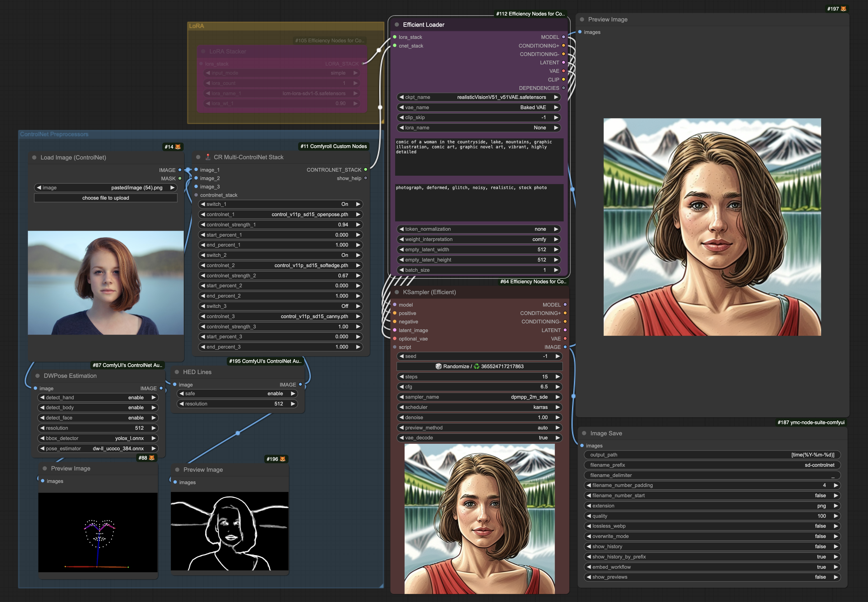The width and height of the screenshot is (868, 602).
Task: Toggle the detect_hand setting in DWPose Estimation
Action: (x=98, y=398)
